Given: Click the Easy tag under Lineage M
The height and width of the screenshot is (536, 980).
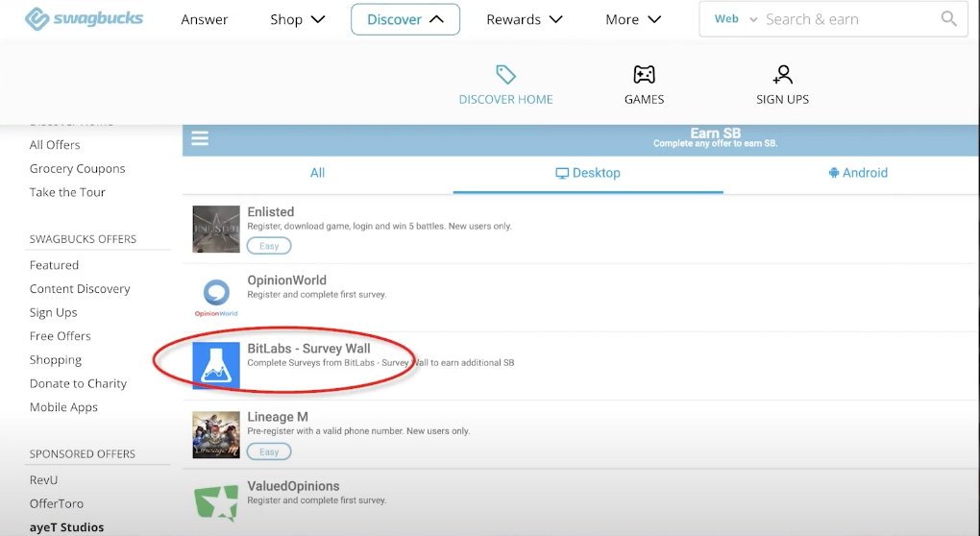Looking at the screenshot, I should [269, 451].
